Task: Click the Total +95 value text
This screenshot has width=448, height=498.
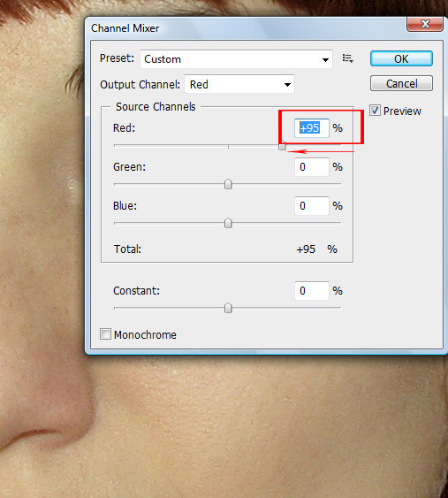Action: pos(306,249)
